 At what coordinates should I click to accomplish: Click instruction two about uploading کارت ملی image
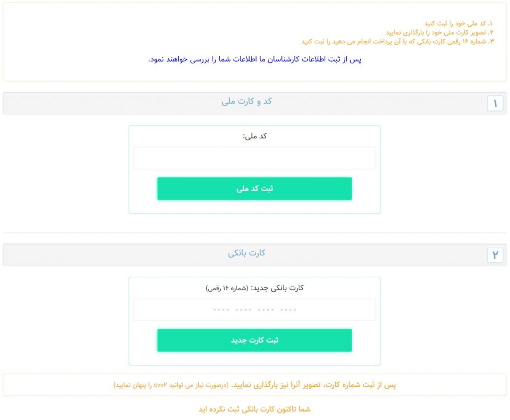(x=440, y=32)
